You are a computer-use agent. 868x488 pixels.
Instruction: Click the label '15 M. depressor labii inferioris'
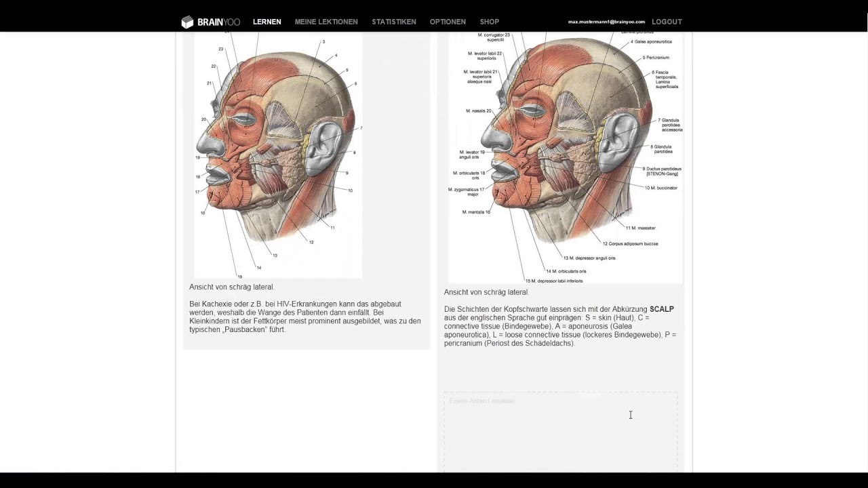[x=554, y=281]
